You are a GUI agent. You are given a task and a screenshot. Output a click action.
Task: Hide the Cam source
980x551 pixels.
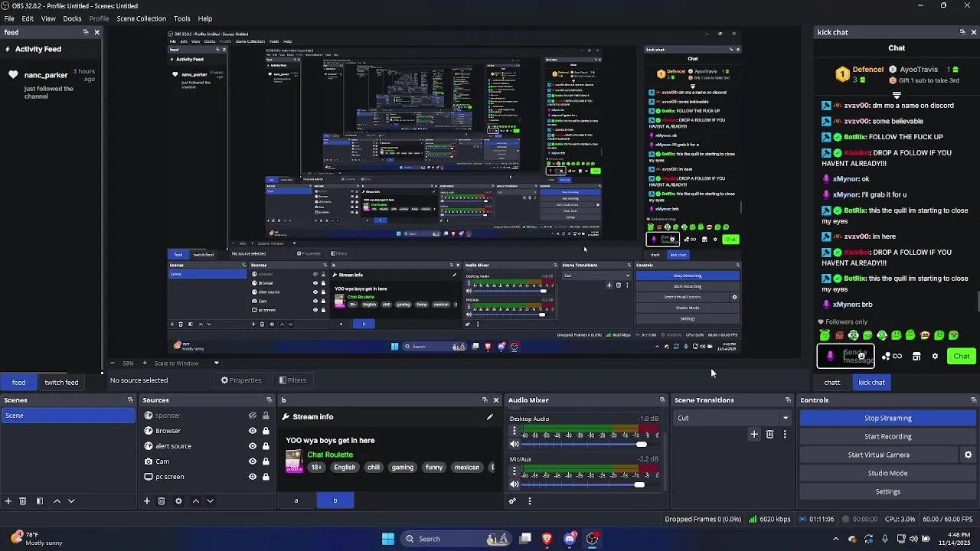coord(252,461)
